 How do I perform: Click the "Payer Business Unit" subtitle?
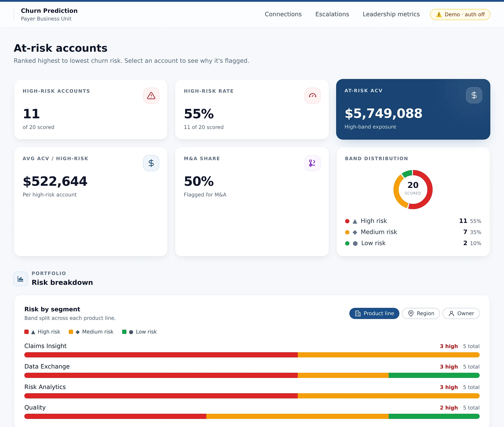pos(46,19)
